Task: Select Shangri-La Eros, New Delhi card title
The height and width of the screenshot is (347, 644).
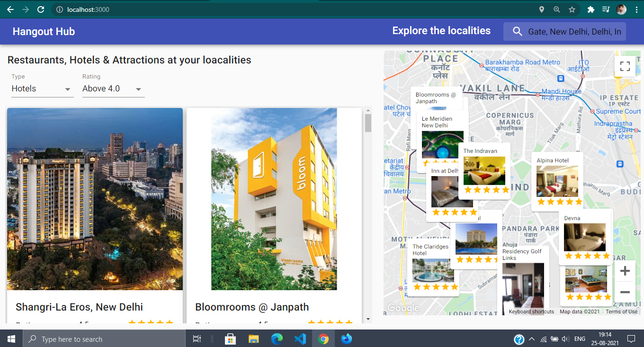Action: 80,307
